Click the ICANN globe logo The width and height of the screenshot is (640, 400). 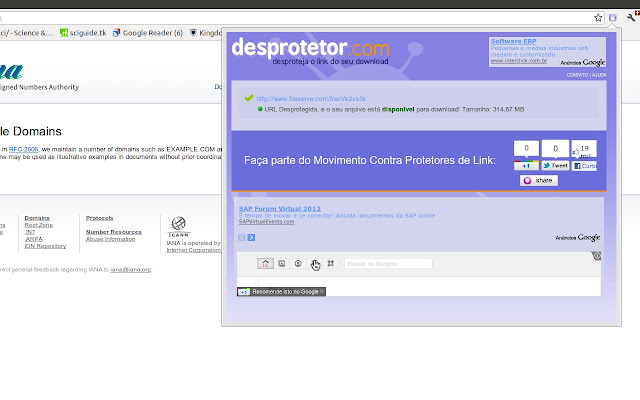(x=178, y=227)
